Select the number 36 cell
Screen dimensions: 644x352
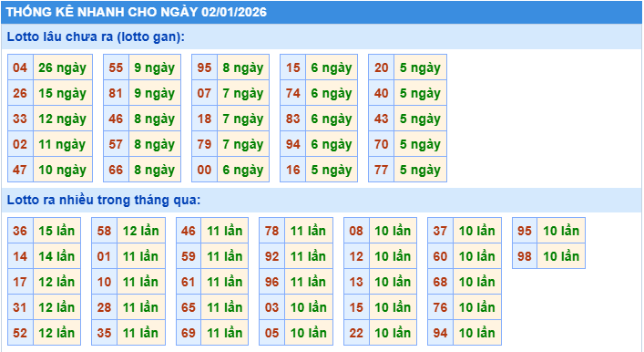click(x=20, y=231)
